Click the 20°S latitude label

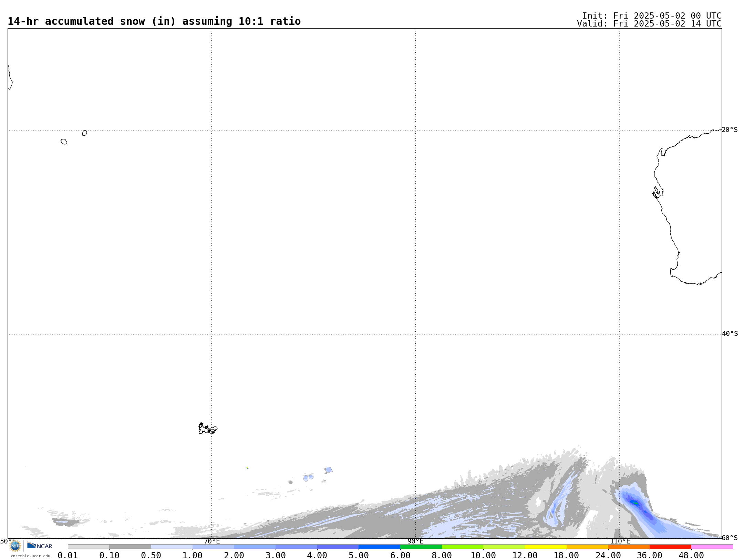730,130
